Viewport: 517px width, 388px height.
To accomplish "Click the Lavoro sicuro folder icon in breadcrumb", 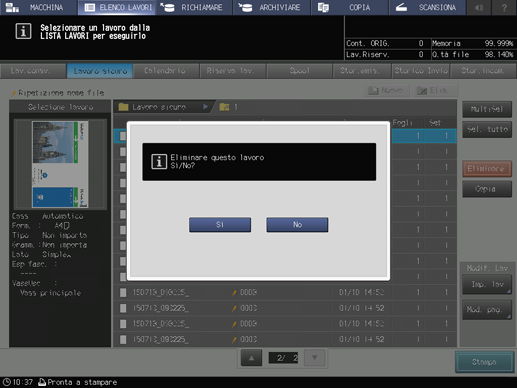I will click(x=123, y=107).
